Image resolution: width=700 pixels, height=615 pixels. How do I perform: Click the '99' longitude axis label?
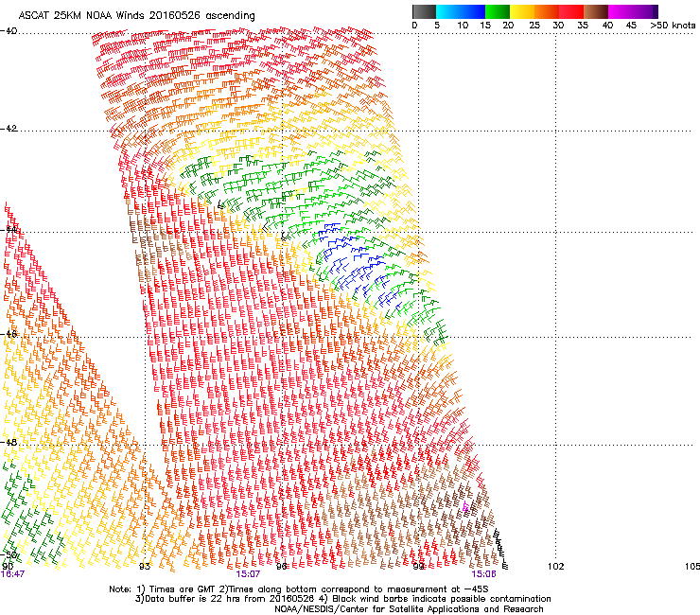pos(418,567)
